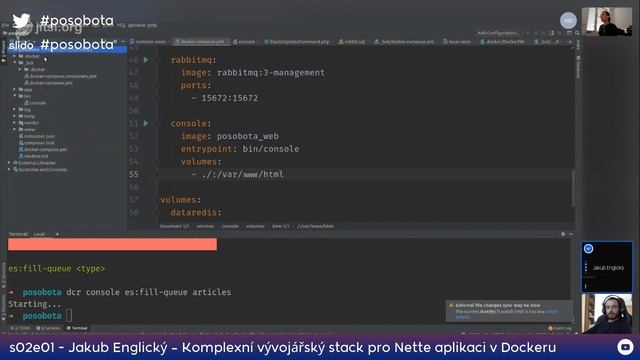The height and width of the screenshot is (360, 640).
Task: Select console file under bin folder
Action: click(35, 103)
